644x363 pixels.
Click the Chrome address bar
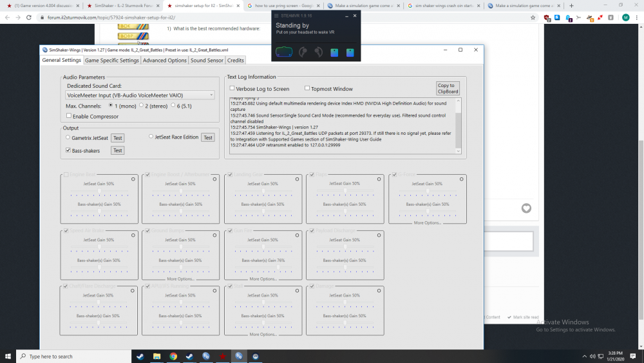point(283,17)
